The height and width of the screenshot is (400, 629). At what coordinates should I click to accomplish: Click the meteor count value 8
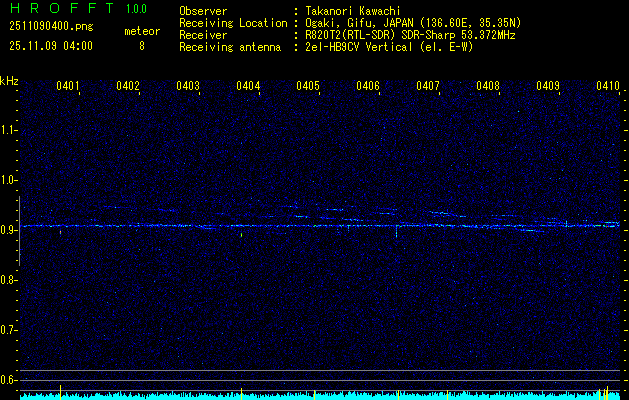click(141, 46)
